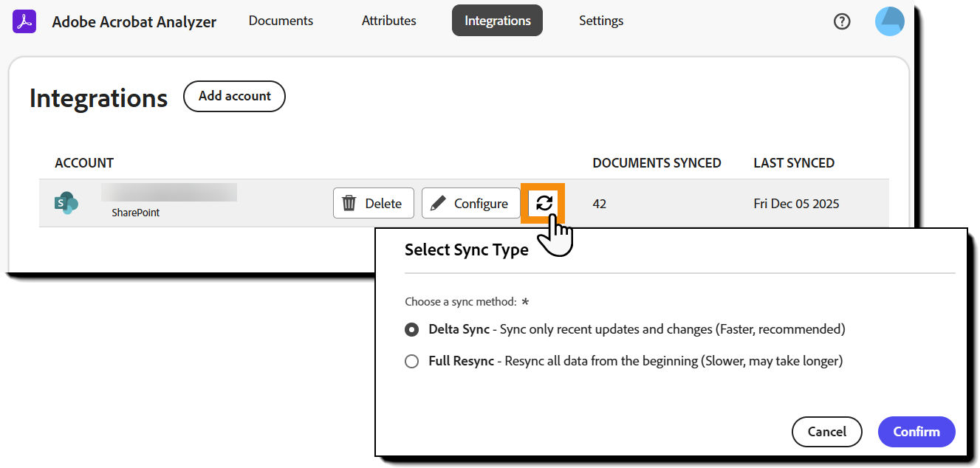This screenshot has height=468, width=980.
Task: Switch to the Documents tab
Action: click(x=280, y=21)
